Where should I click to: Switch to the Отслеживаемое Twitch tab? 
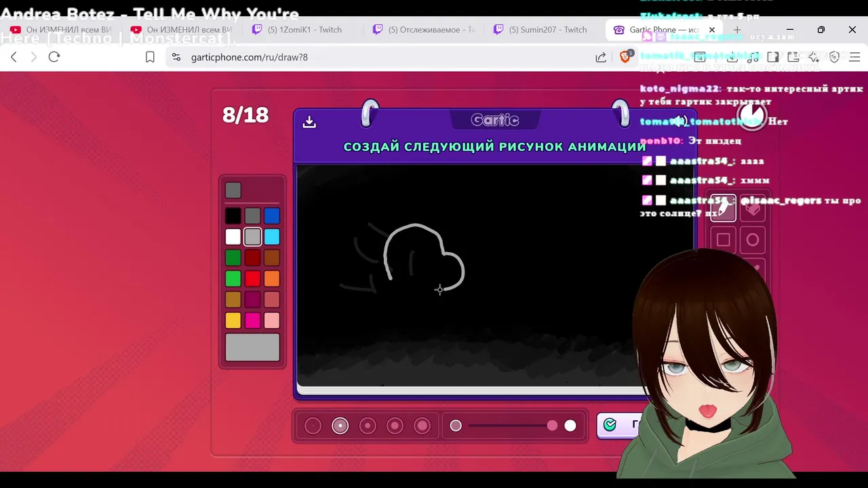click(x=423, y=30)
